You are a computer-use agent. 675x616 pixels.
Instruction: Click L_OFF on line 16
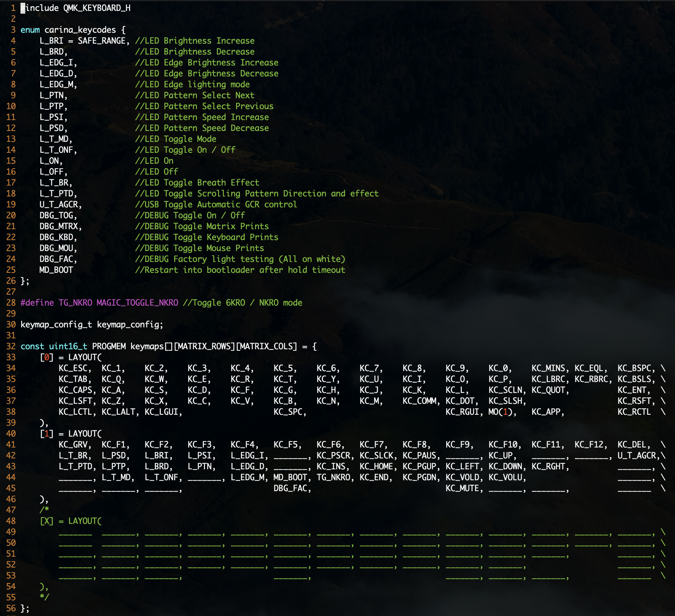click(52, 172)
